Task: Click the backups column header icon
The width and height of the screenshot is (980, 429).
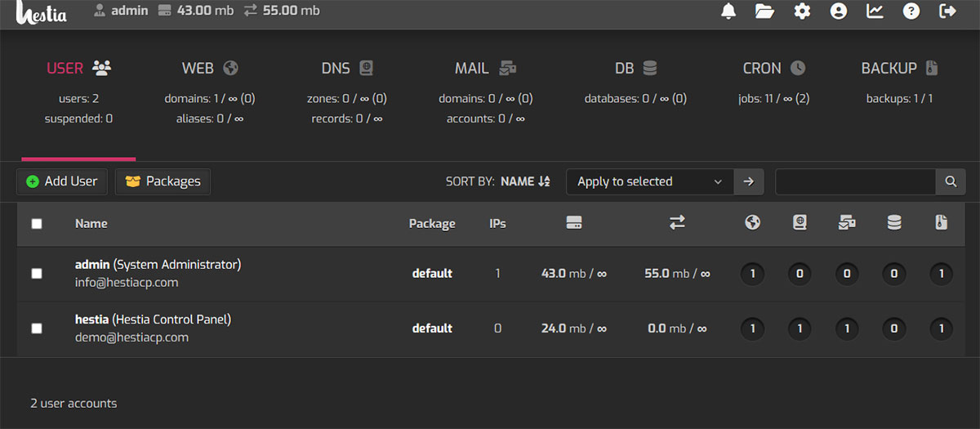Action: 942,222
